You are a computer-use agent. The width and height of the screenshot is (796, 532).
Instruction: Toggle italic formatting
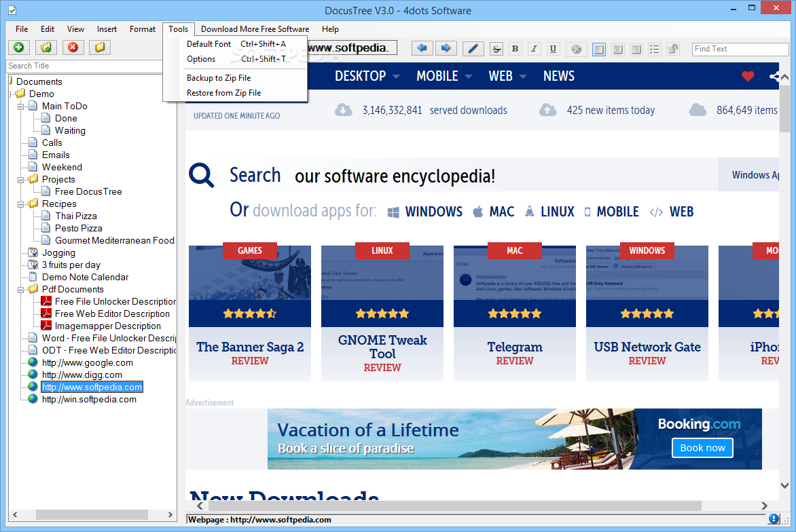(534, 49)
